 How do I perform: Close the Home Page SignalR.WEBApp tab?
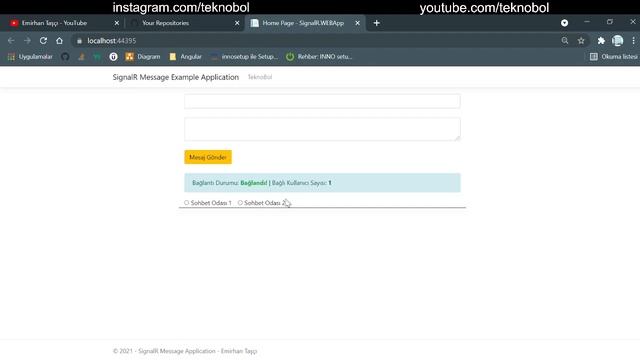pyautogui.click(x=358, y=23)
